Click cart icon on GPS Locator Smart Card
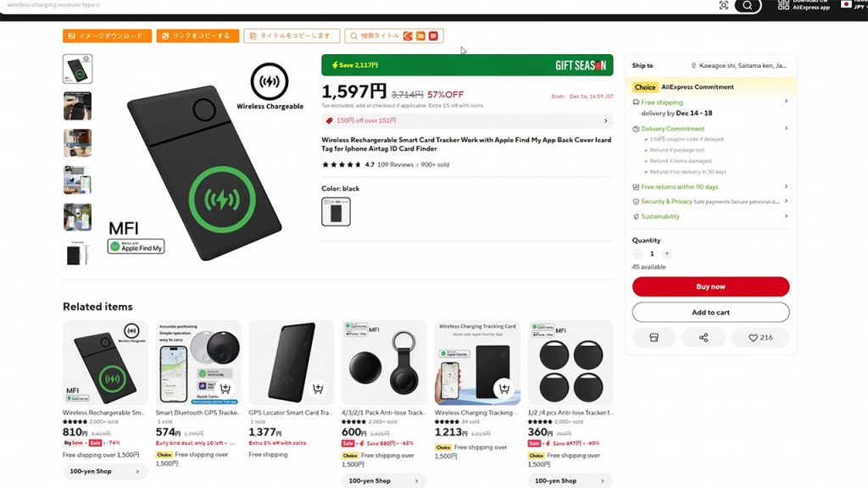Screen dimensions: 868x488 pyautogui.click(x=318, y=388)
